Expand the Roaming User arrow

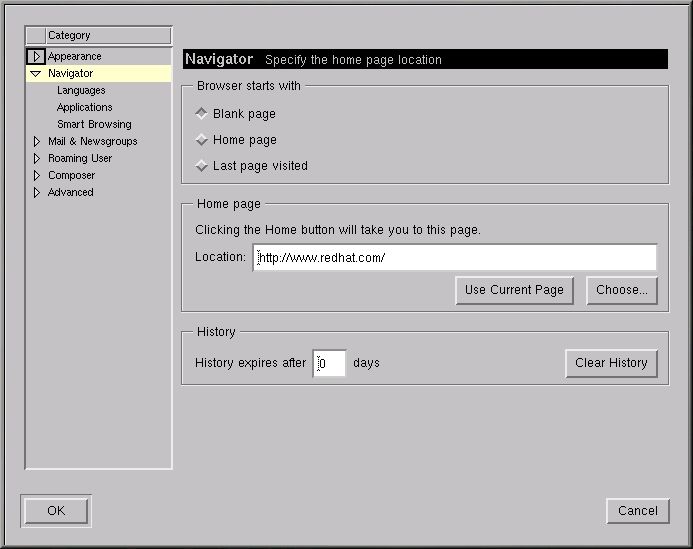click(x=37, y=159)
